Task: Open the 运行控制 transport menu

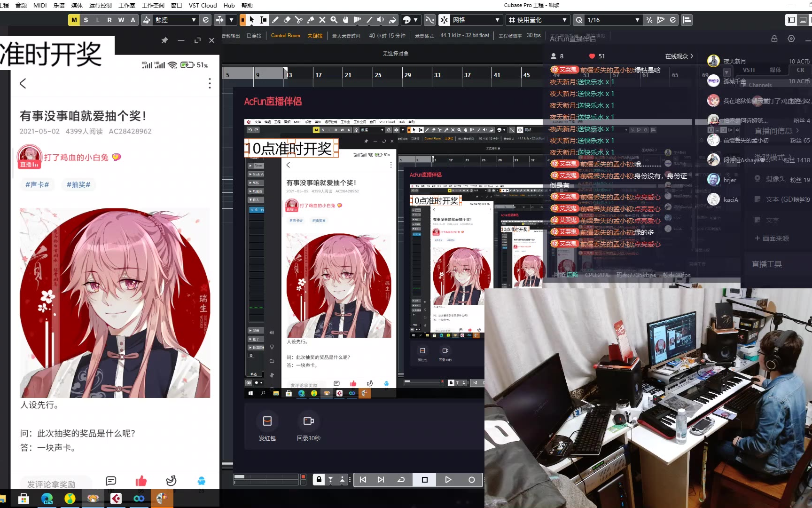Action: (x=100, y=5)
